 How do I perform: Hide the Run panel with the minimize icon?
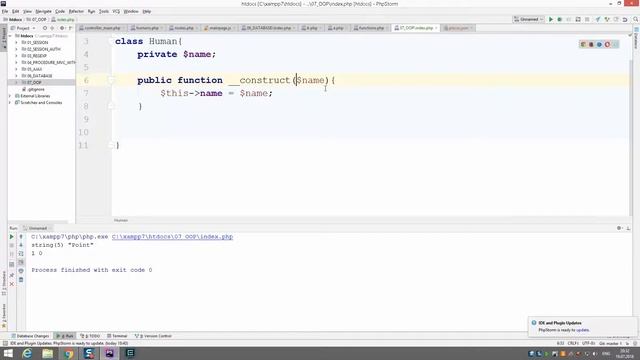(628, 228)
